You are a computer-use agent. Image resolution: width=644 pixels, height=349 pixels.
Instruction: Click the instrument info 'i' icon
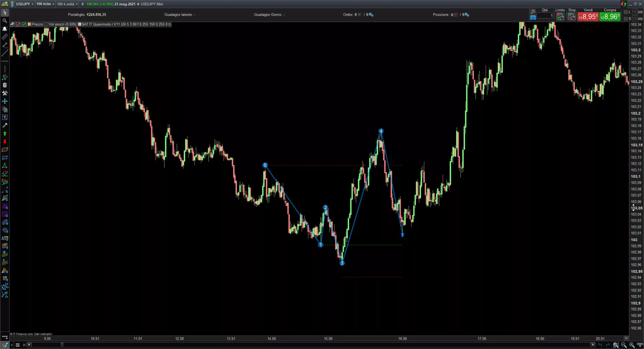(x=83, y=4)
